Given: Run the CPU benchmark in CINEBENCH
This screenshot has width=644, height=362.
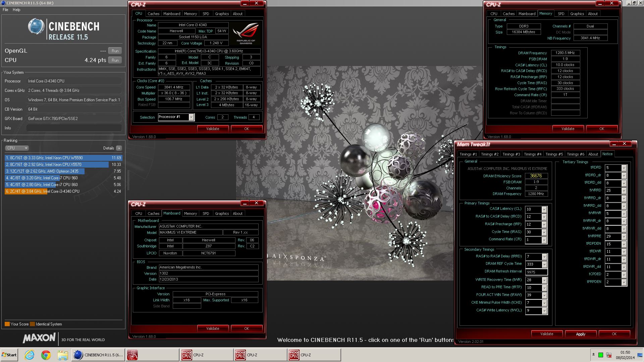Looking at the screenshot, I should (115, 60).
